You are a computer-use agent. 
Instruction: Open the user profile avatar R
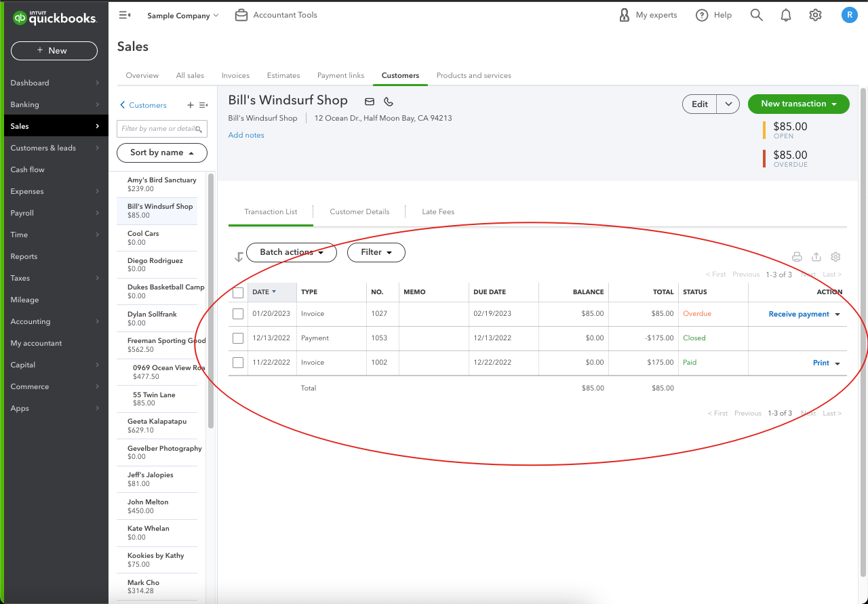point(849,15)
